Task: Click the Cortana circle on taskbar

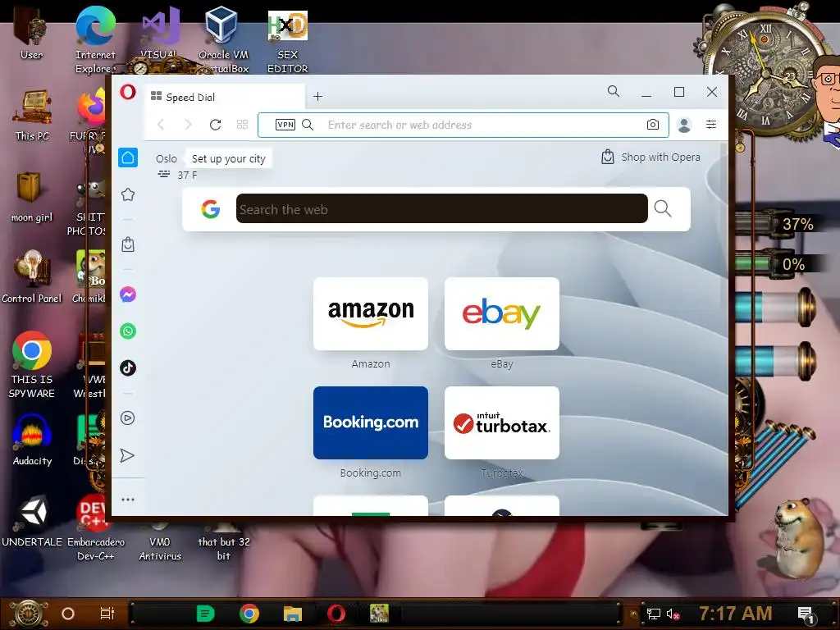Action: coord(68,614)
